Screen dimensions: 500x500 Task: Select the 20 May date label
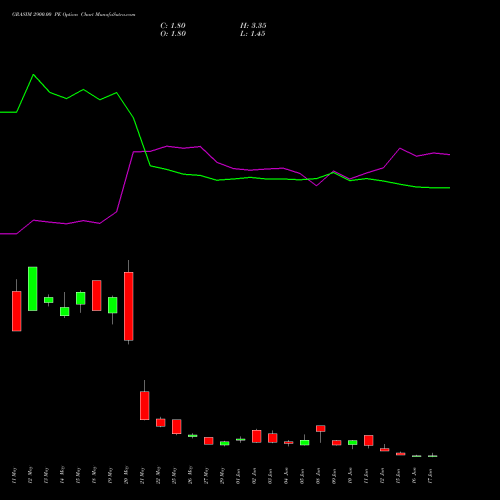coord(126,476)
